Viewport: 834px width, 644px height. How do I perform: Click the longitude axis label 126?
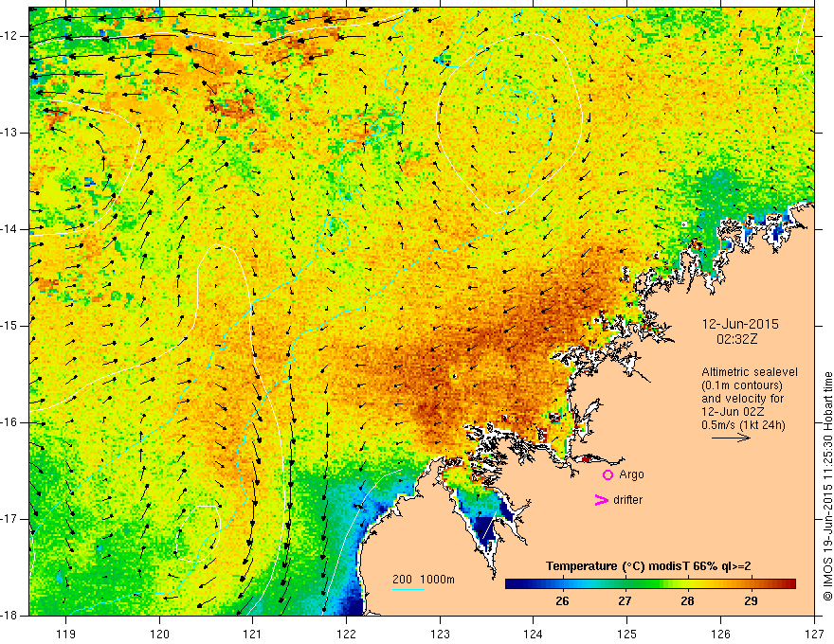pyautogui.click(x=720, y=634)
